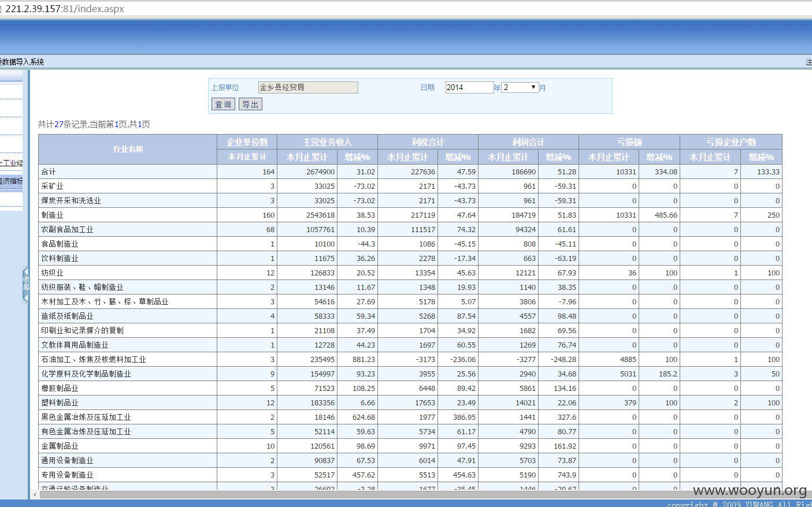Select the 饮料制造业 row name
Image resolution: width=812 pixels, height=507 pixels.
point(60,258)
